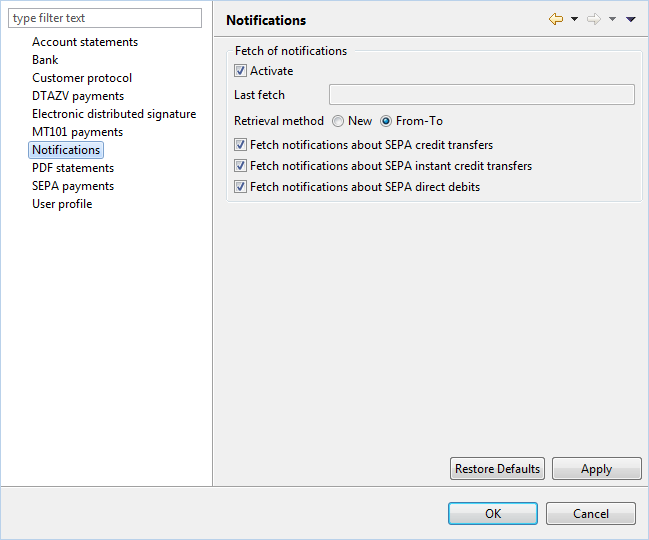Open Account statements preferences page
The image size is (649, 540).
(x=85, y=42)
